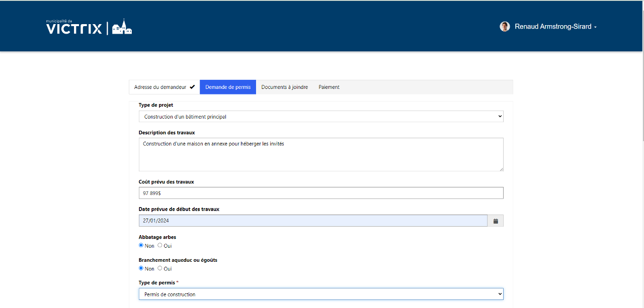Open the Paiement tab
The image size is (644, 308).
point(329,87)
